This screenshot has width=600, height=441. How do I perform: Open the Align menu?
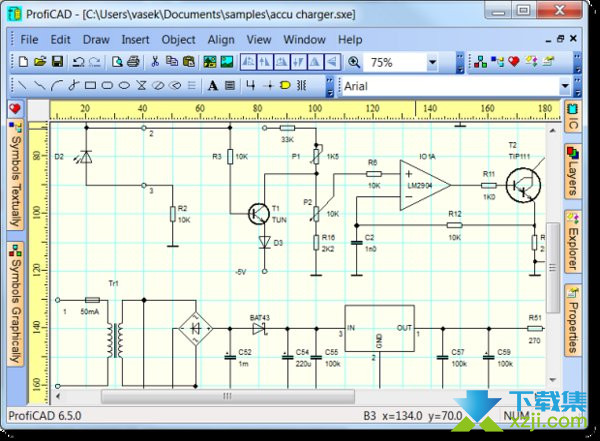pyautogui.click(x=221, y=39)
